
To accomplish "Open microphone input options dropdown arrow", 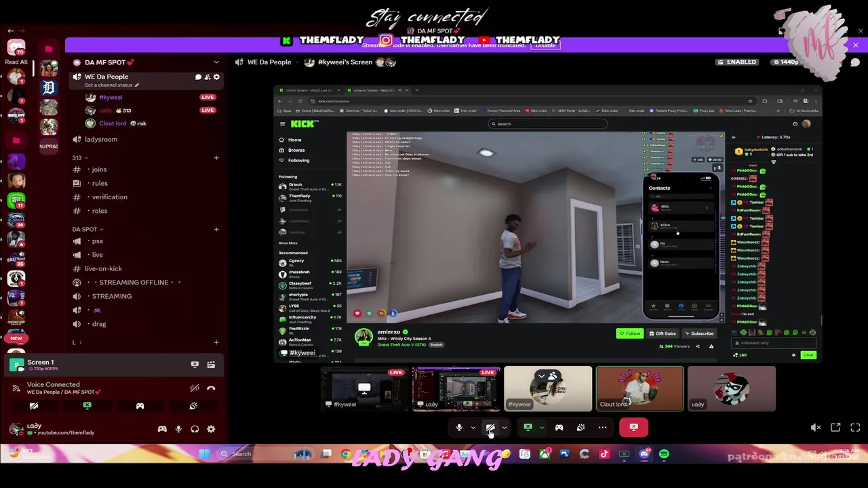I will [x=473, y=428].
